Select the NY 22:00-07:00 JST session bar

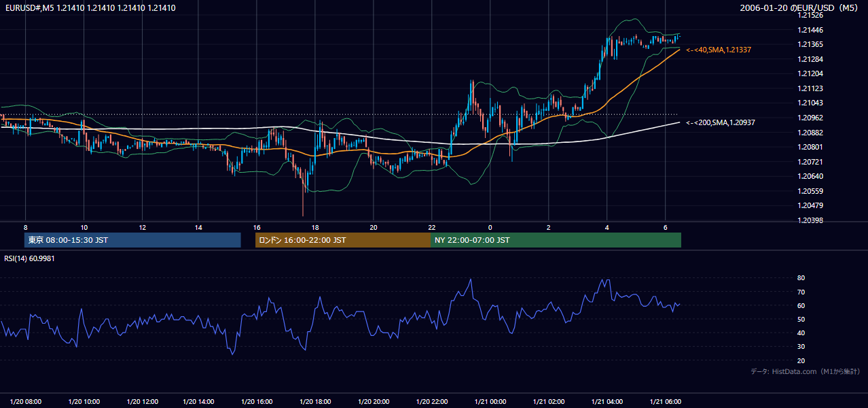point(556,240)
